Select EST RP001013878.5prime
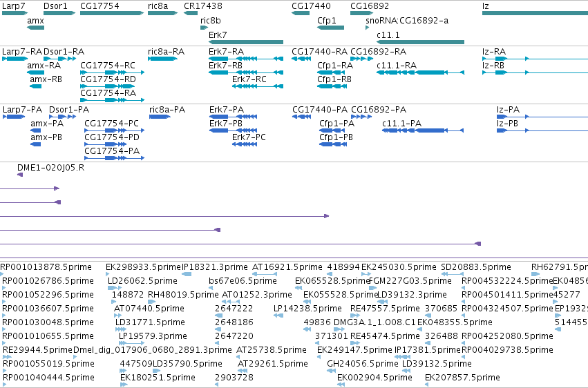Viewport: 588px width, 388px height. [x=46, y=267]
